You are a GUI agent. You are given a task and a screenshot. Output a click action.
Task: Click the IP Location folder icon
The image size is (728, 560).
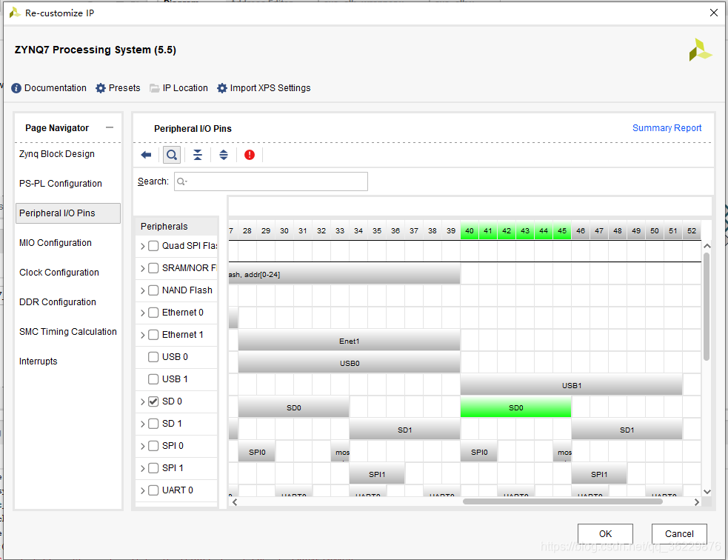(x=155, y=88)
